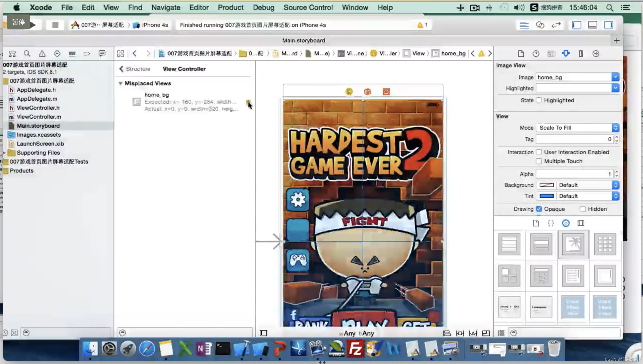Screen dimensions: 643x364
Task: Click the blue Tint color swatch
Action: pos(546,196)
